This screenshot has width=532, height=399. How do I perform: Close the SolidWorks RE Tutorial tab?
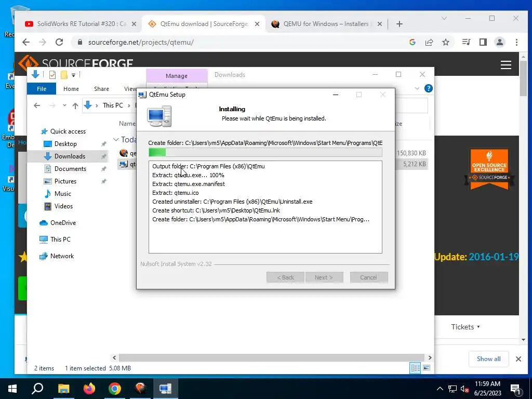(134, 24)
